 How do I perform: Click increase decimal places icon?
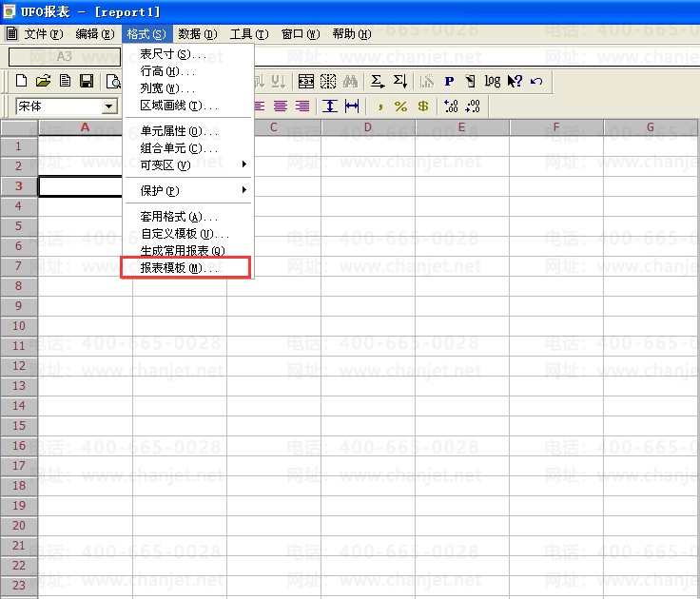tap(451, 106)
